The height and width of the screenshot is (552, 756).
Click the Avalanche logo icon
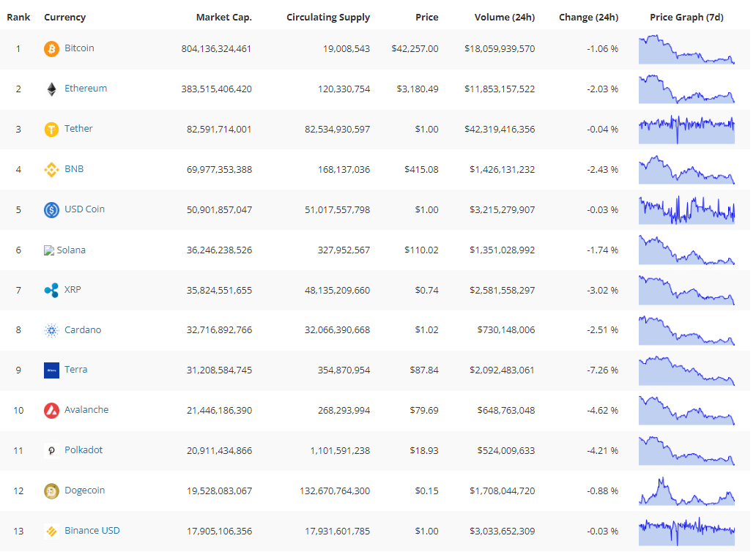point(51,411)
